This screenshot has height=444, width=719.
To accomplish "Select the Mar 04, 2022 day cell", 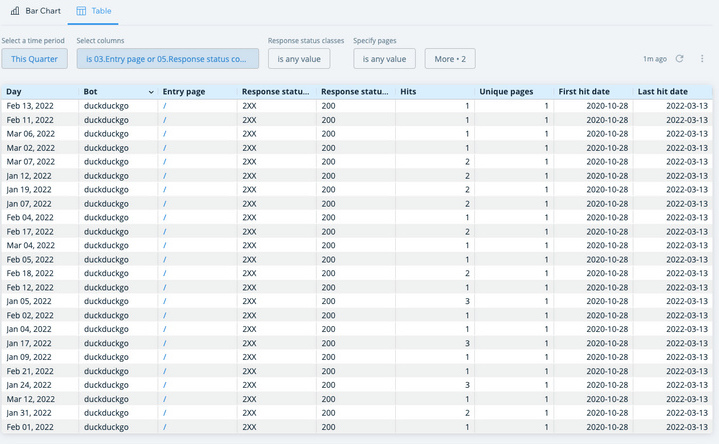I will click(30, 245).
